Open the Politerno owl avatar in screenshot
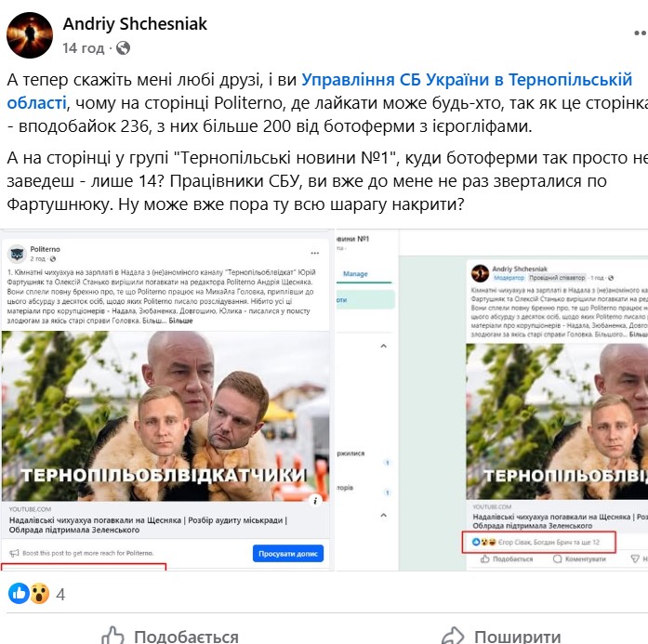 pos(17,254)
